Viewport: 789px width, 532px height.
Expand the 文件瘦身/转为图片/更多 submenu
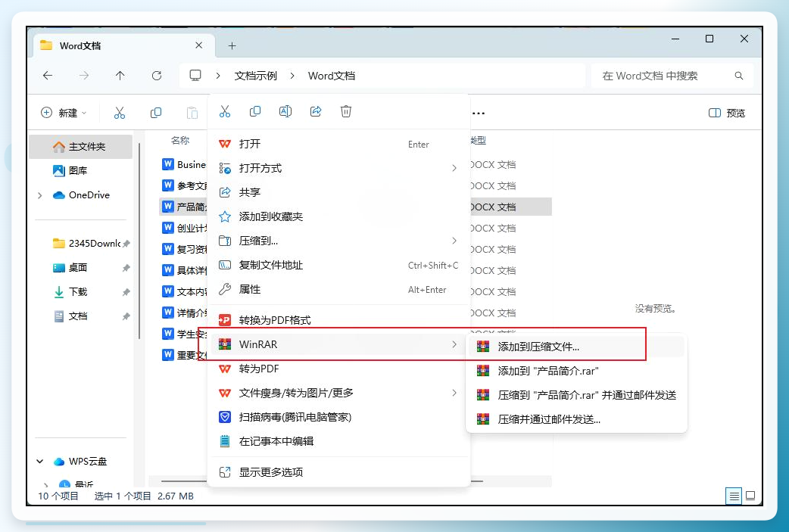click(454, 393)
